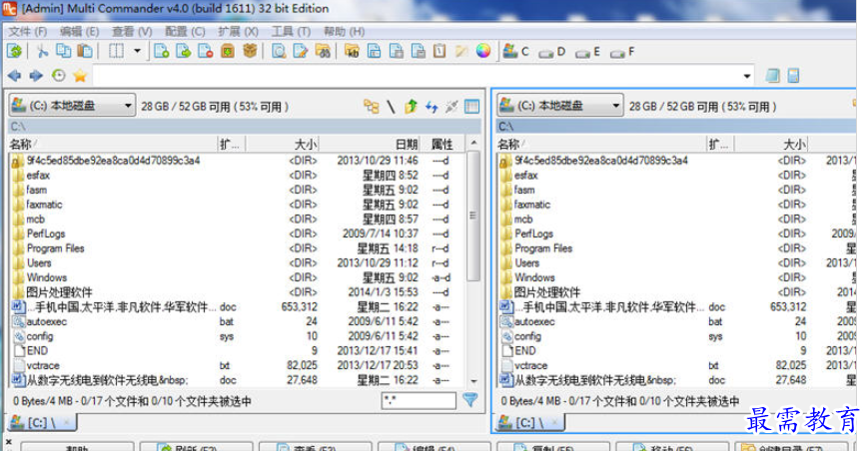Sort right panel by 大小 column
Screen dimensions: 868x451
click(771, 145)
